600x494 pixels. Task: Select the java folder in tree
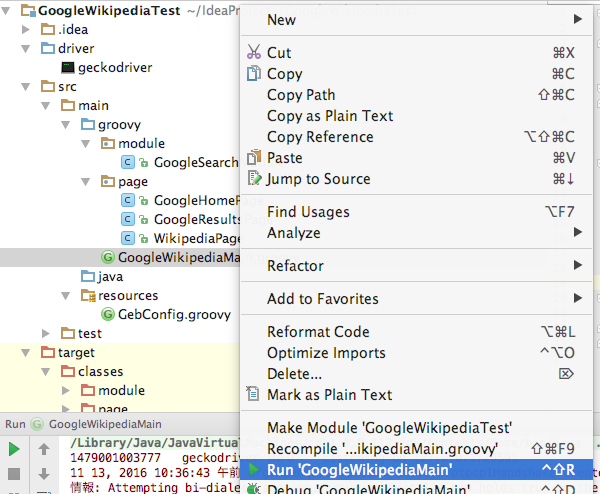pos(110,276)
